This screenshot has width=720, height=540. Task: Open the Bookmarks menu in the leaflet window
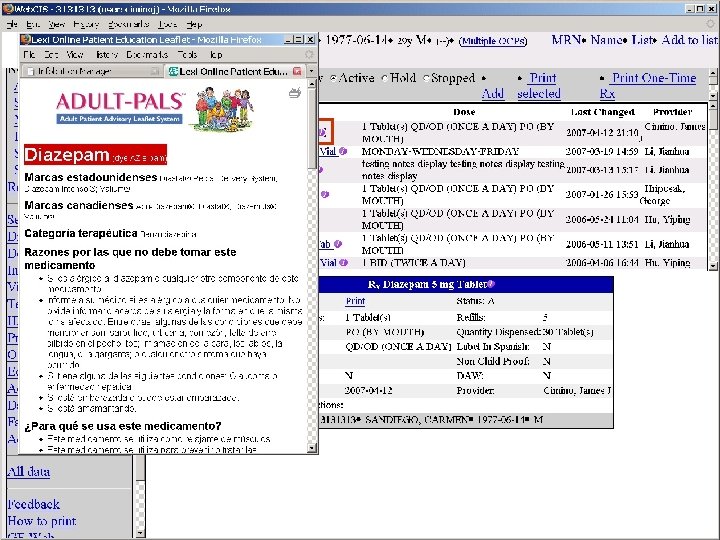point(147,55)
